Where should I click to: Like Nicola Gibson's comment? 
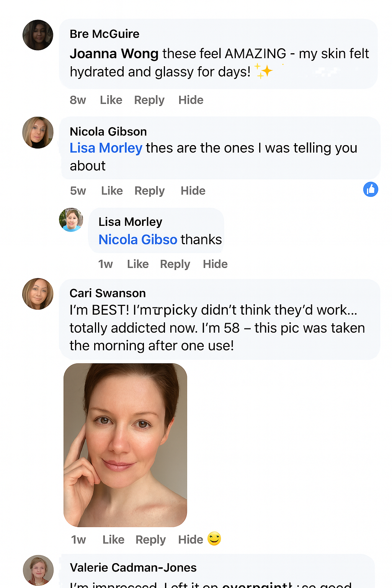coord(112,191)
